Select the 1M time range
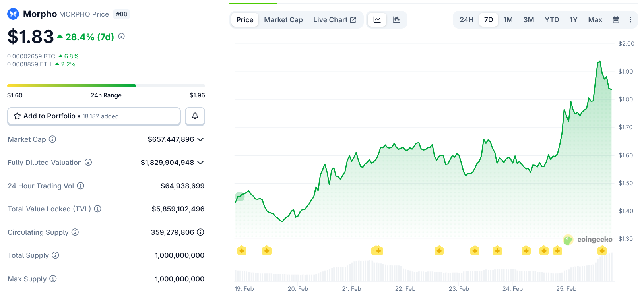The width and height of the screenshot is (644, 296). (508, 20)
